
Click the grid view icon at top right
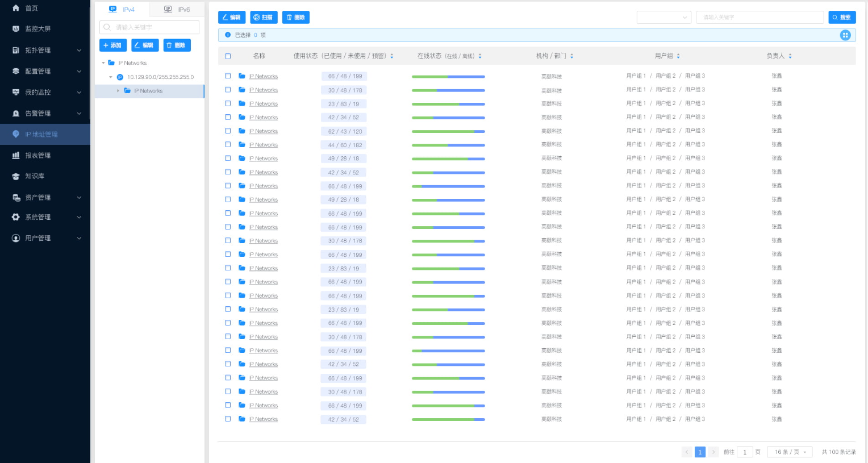coord(845,35)
